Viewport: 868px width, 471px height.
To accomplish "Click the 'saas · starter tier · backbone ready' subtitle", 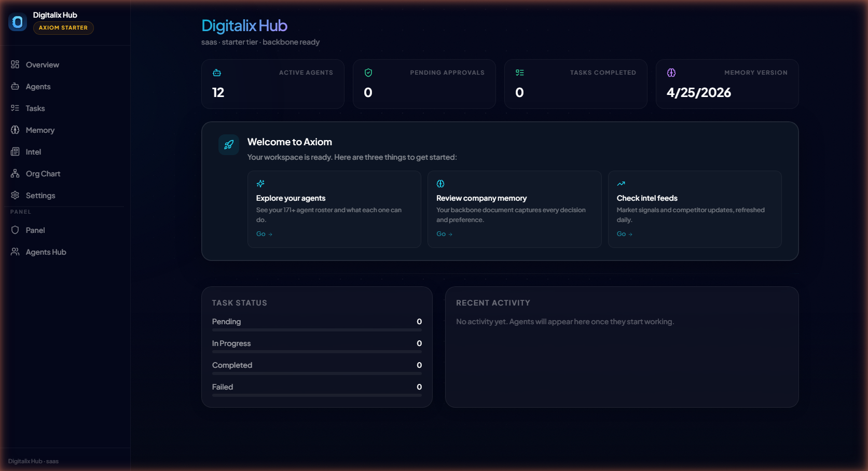I will [x=260, y=42].
